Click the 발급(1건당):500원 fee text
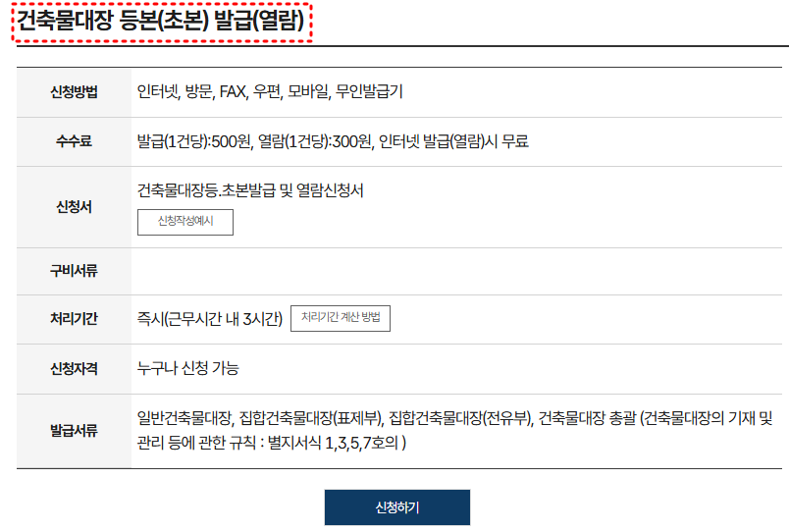 click(x=193, y=141)
